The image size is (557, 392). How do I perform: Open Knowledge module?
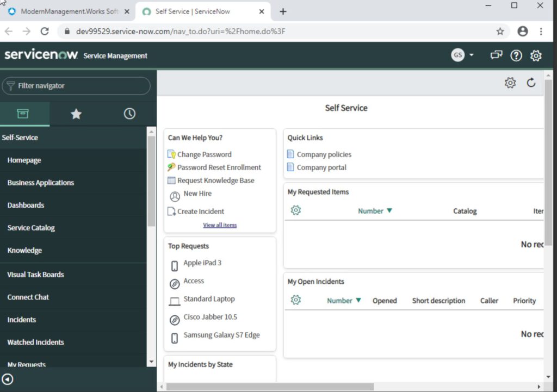(24, 250)
